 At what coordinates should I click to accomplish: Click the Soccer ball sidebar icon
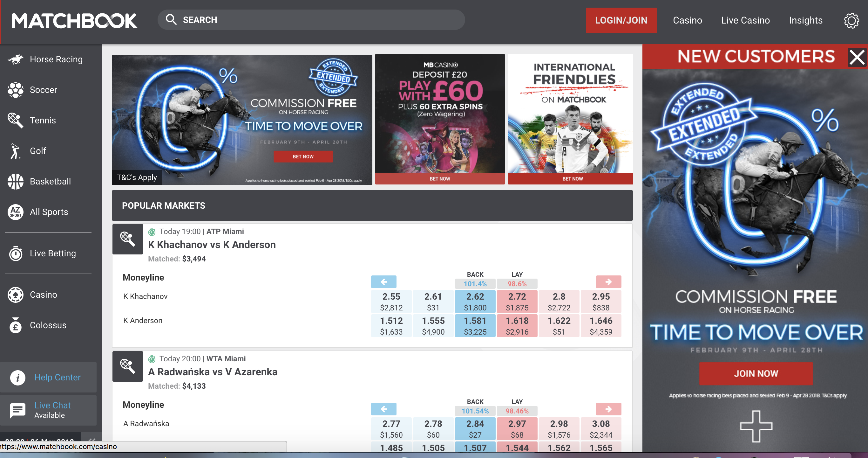tap(16, 90)
